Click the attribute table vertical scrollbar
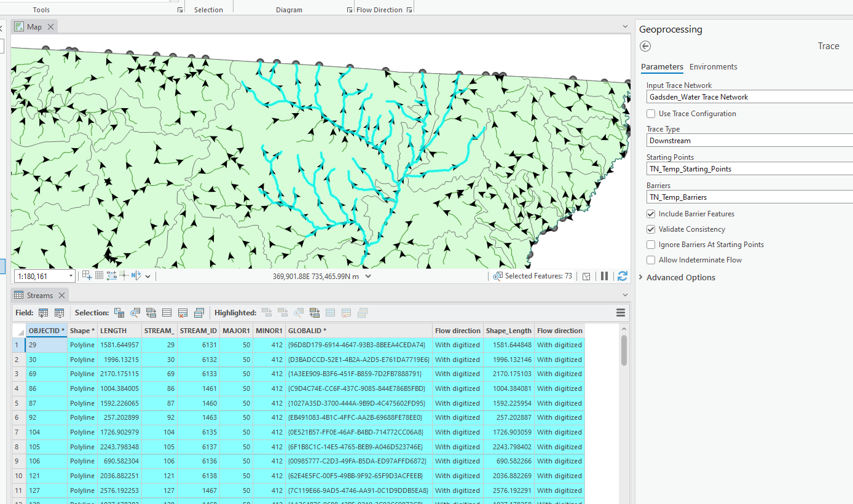This screenshot has width=853, height=504. [624, 350]
